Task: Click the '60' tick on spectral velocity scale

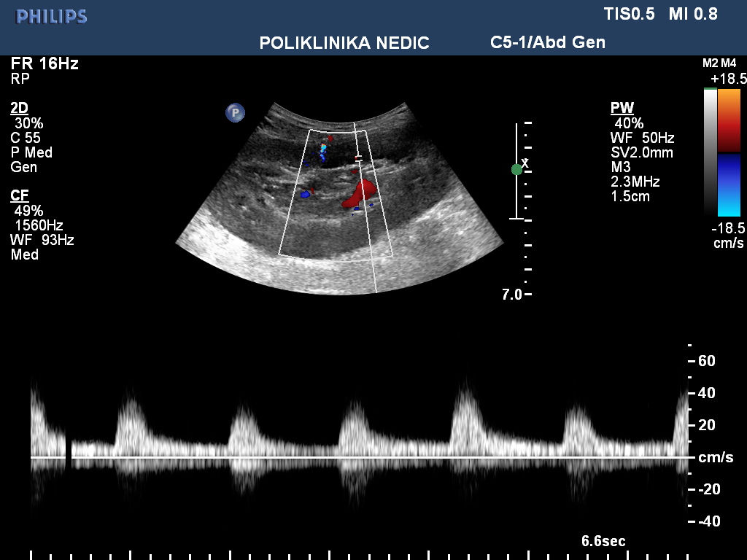Action: click(706, 361)
